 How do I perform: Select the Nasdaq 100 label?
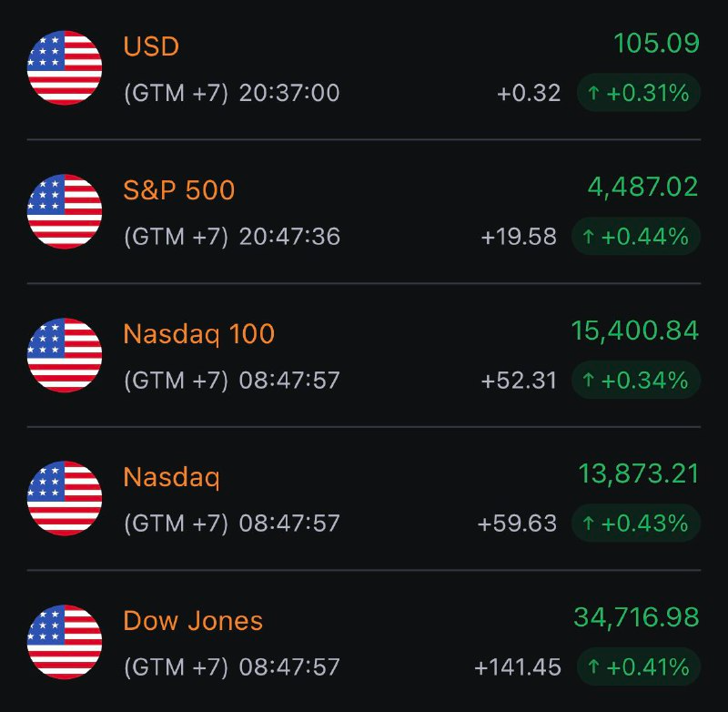click(198, 334)
